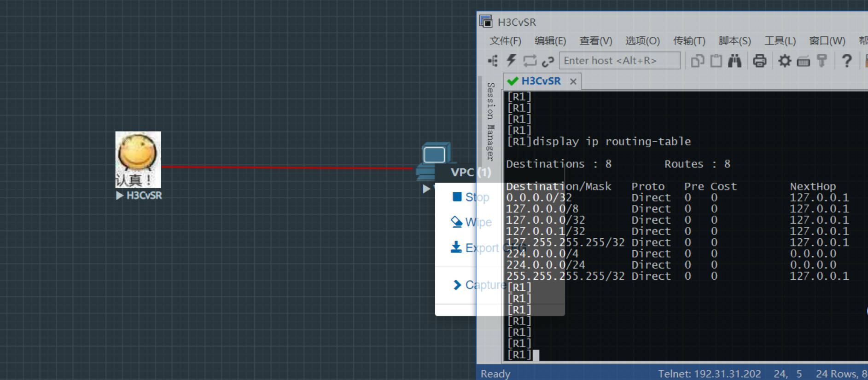This screenshot has width=868, height=380.
Task: Click the Find binoculars icon
Action: pyautogui.click(x=734, y=60)
